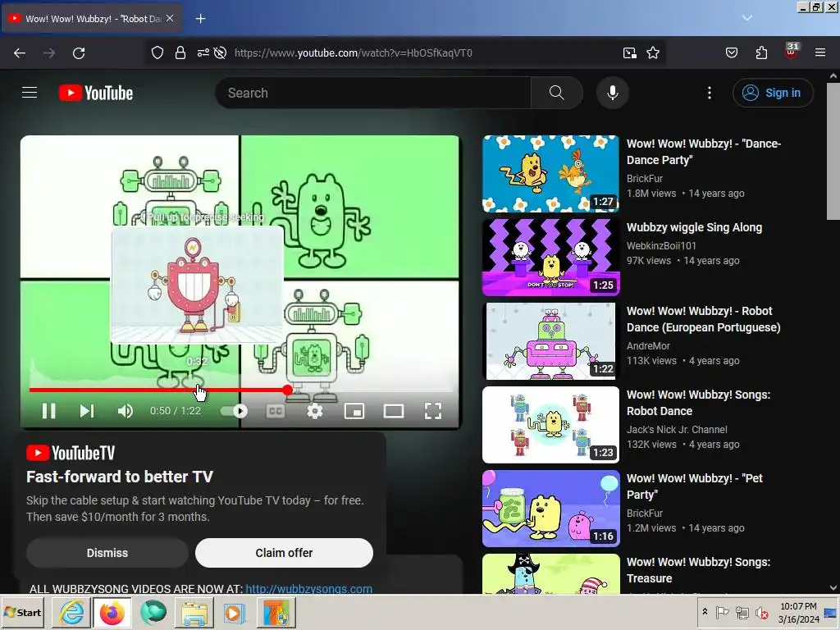Open Firefox application menu
This screenshot has height=630, width=840.
(x=820, y=52)
